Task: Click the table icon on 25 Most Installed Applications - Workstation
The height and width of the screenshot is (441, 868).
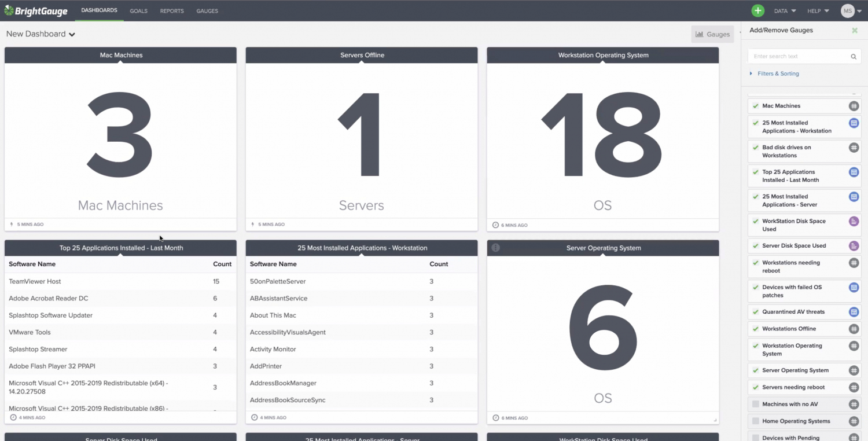Action: pyautogui.click(x=854, y=123)
